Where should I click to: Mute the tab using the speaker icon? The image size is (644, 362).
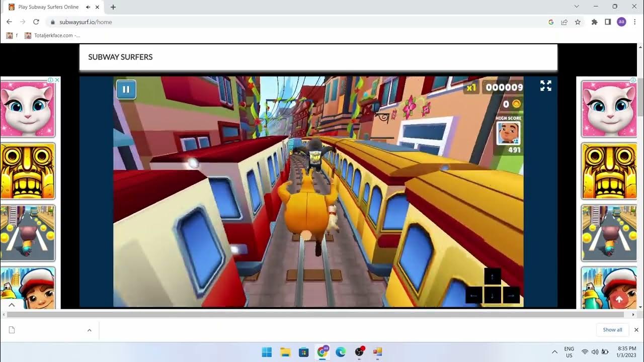tap(88, 7)
